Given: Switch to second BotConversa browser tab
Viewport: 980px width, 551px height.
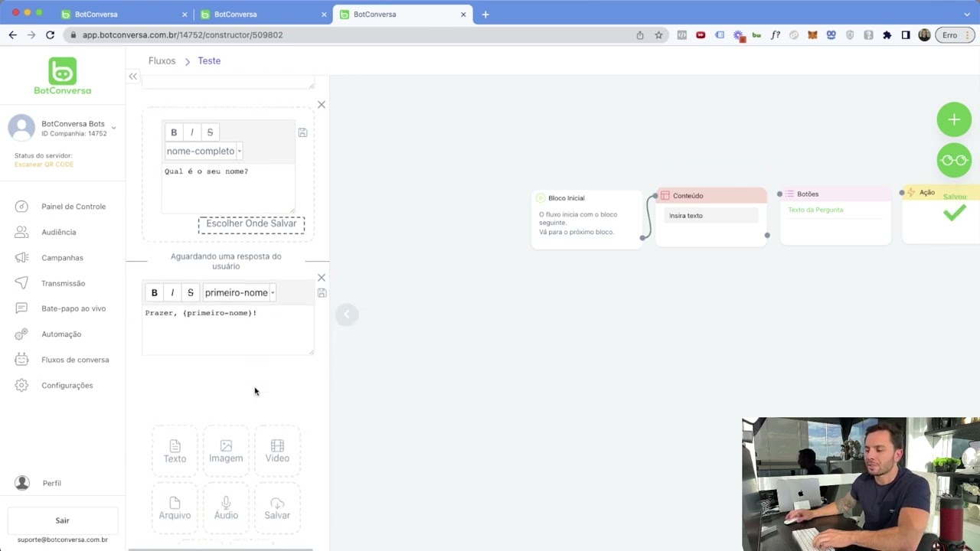Looking at the screenshot, I should coord(262,15).
